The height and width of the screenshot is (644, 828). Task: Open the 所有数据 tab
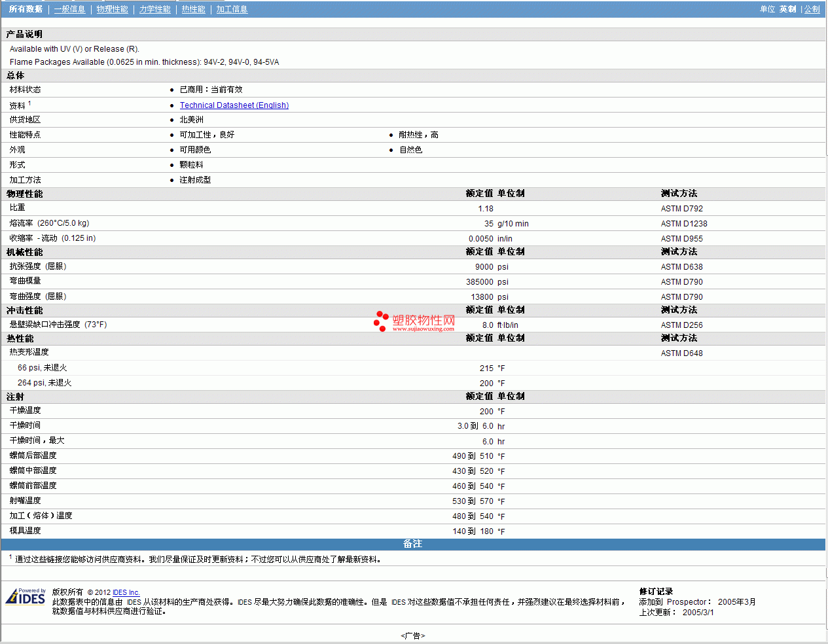point(26,9)
